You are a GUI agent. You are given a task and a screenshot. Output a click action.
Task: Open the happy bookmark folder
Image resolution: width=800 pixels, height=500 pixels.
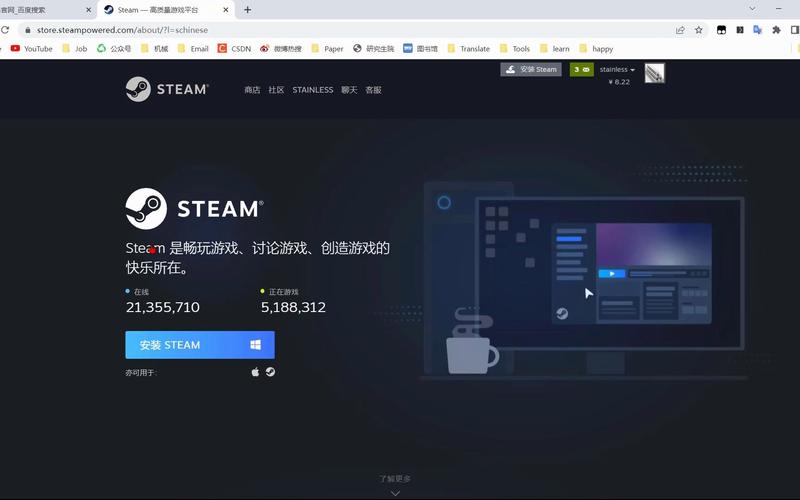[x=597, y=48]
